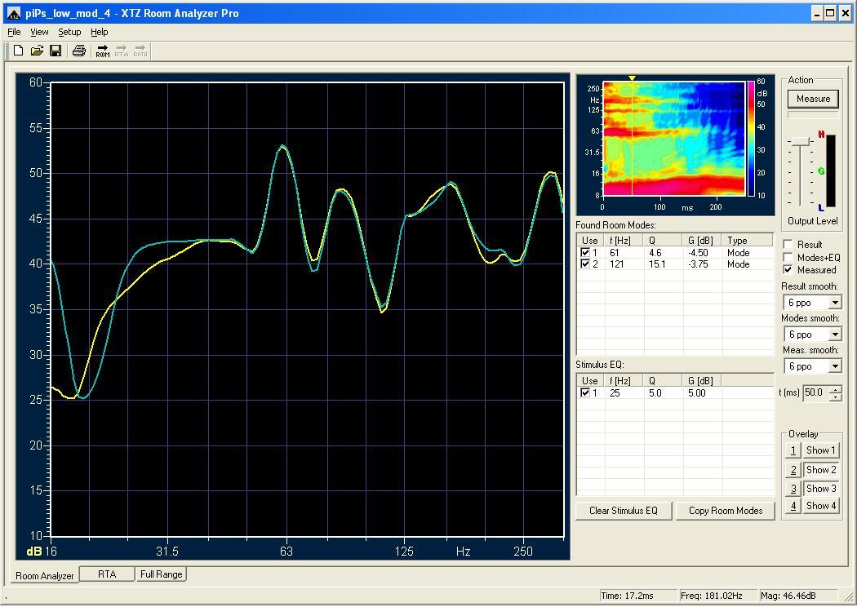The image size is (857, 616).
Task: Open the Modes smooth dropdown
Action: (x=835, y=334)
